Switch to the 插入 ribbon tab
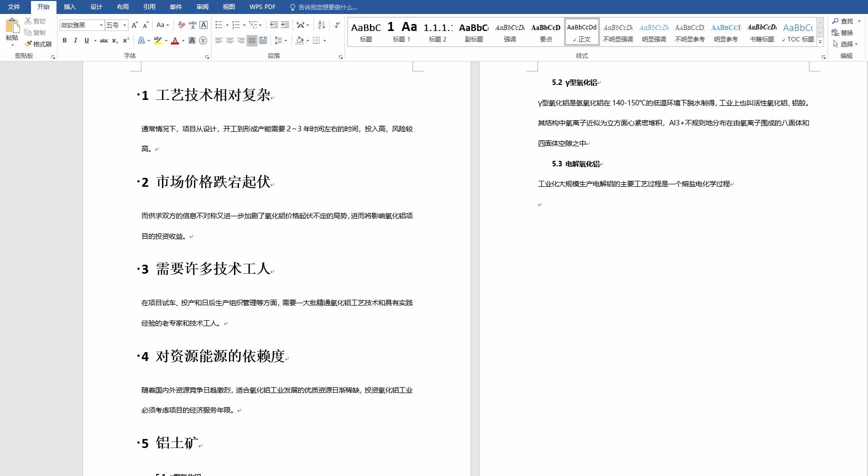This screenshot has height=476, width=868. (x=69, y=7)
